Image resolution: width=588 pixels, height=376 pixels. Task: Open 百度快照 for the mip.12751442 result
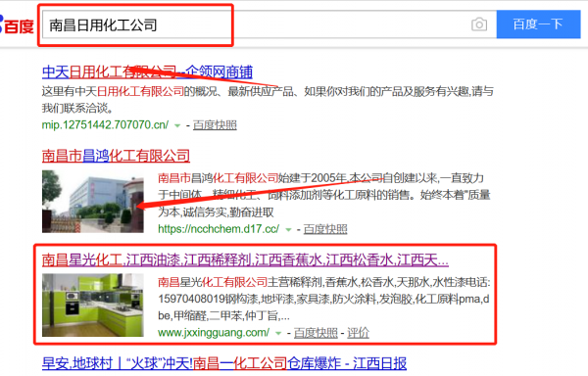tap(215, 125)
